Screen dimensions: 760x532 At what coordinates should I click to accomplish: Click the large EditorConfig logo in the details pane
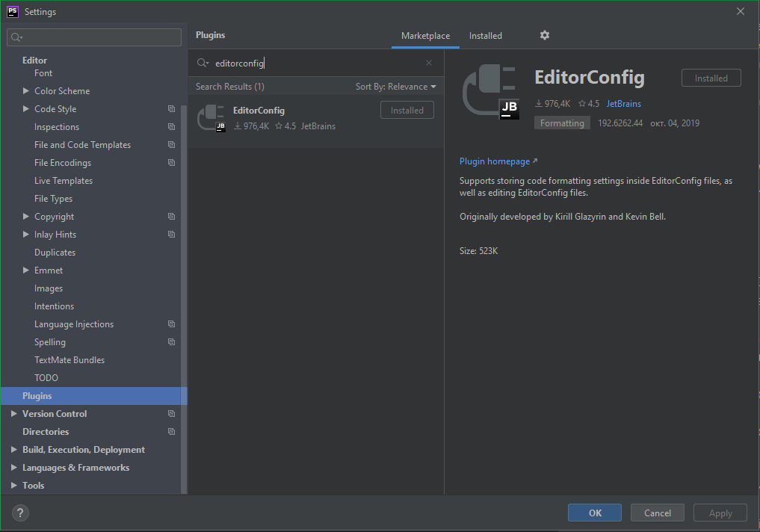(490, 93)
